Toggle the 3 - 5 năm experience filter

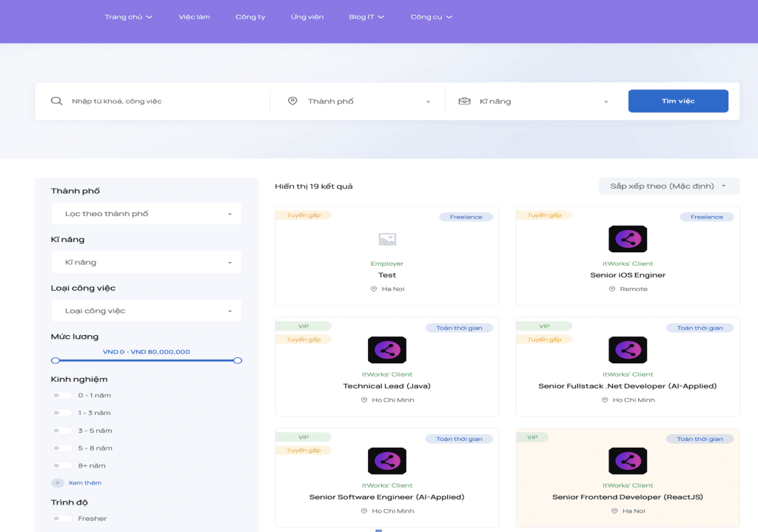[61, 431]
